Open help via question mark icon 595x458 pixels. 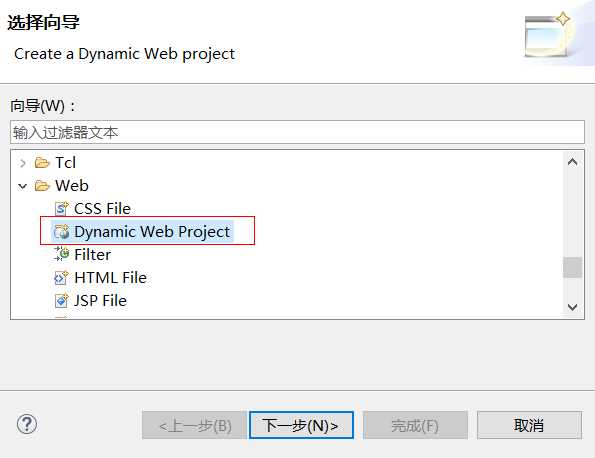(x=27, y=424)
